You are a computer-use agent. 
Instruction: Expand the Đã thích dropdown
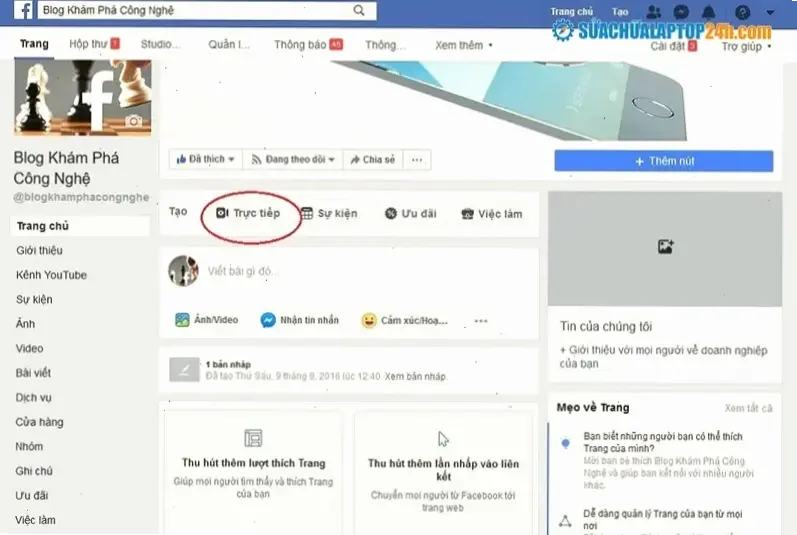pyautogui.click(x=205, y=159)
